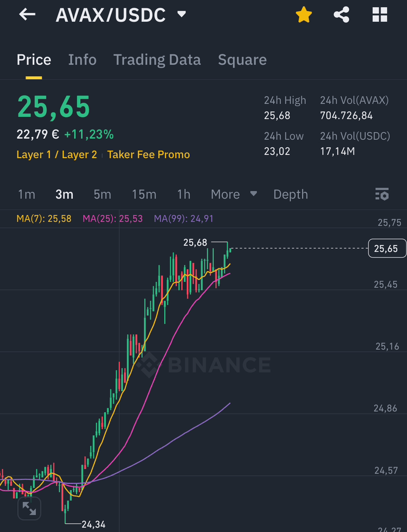
Task: Expand the More intervals dropdown
Action: click(233, 194)
